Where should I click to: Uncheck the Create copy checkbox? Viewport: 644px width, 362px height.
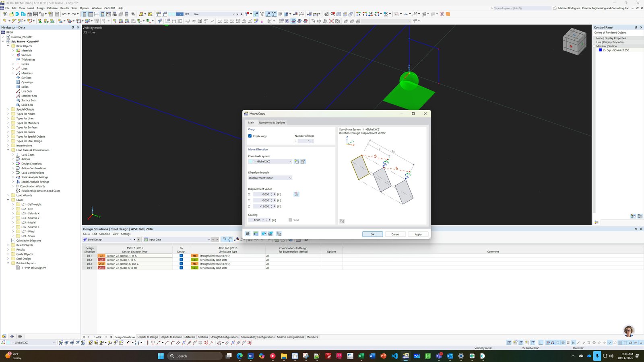(250, 136)
